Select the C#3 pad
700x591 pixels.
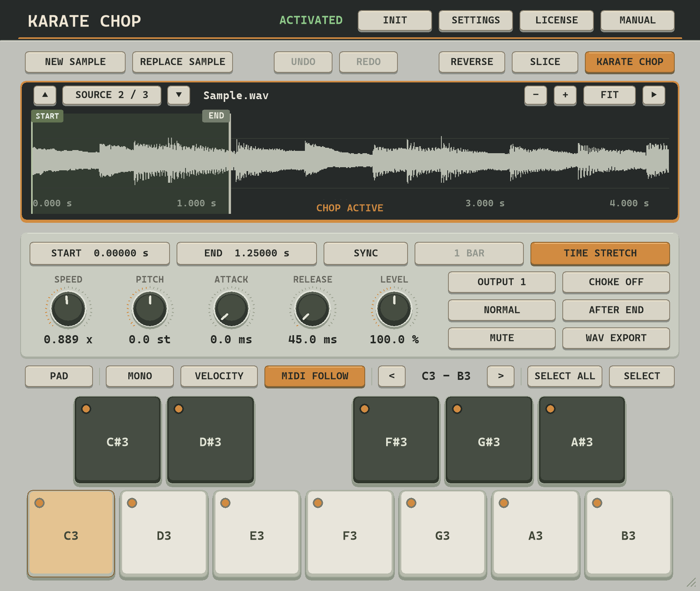pyautogui.click(x=117, y=440)
